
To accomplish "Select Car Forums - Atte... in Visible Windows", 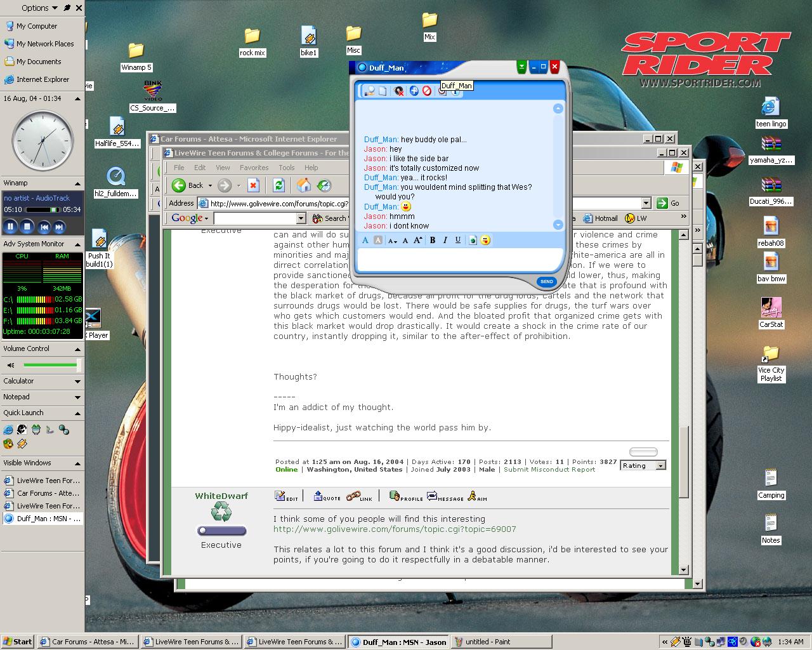I will point(42,493).
